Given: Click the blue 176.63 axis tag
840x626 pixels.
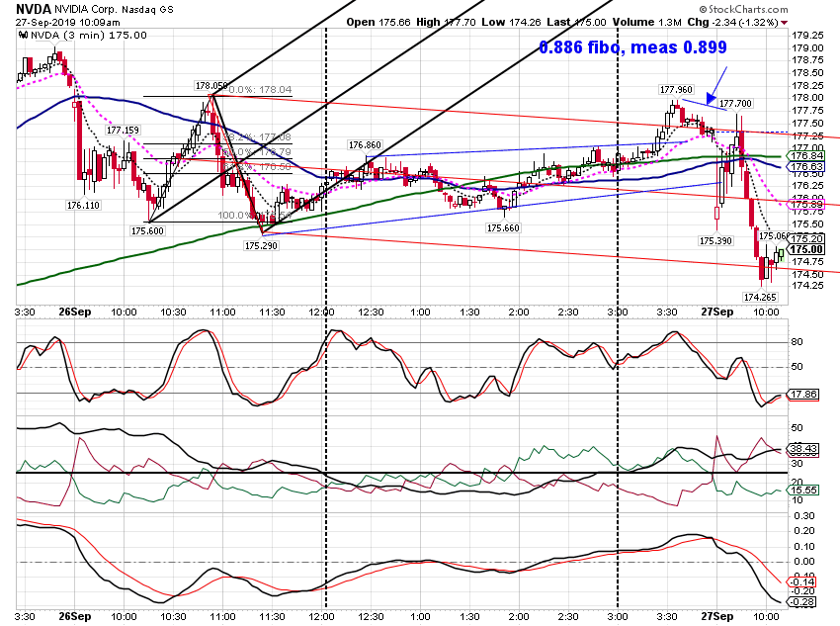Looking at the screenshot, I should (x=806, y=167).
